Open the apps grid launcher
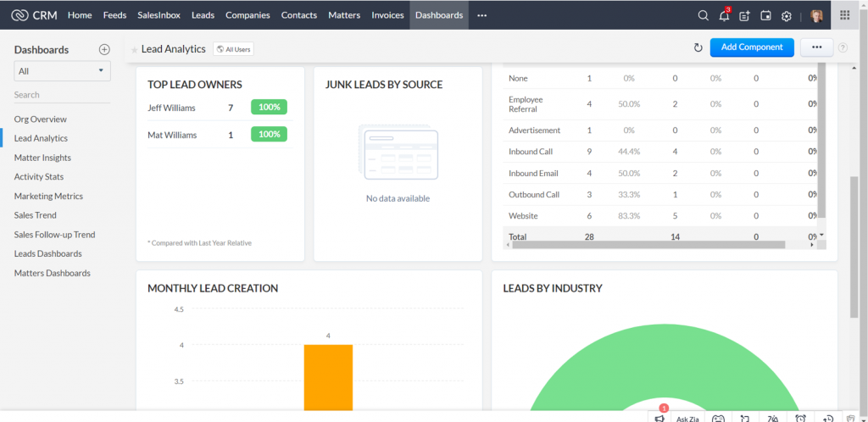Screen dimensions: 868x422 pos(844,15)
